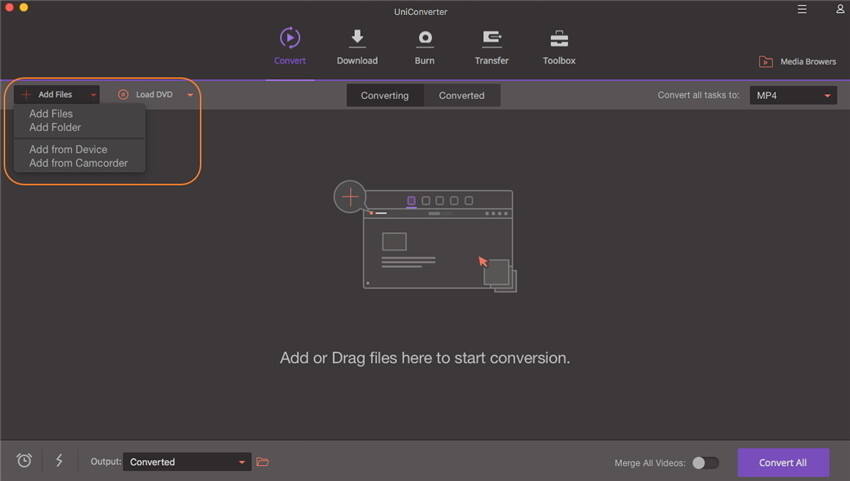
Task: Open the Burn disc section
Action: click(x=425, y=38)
